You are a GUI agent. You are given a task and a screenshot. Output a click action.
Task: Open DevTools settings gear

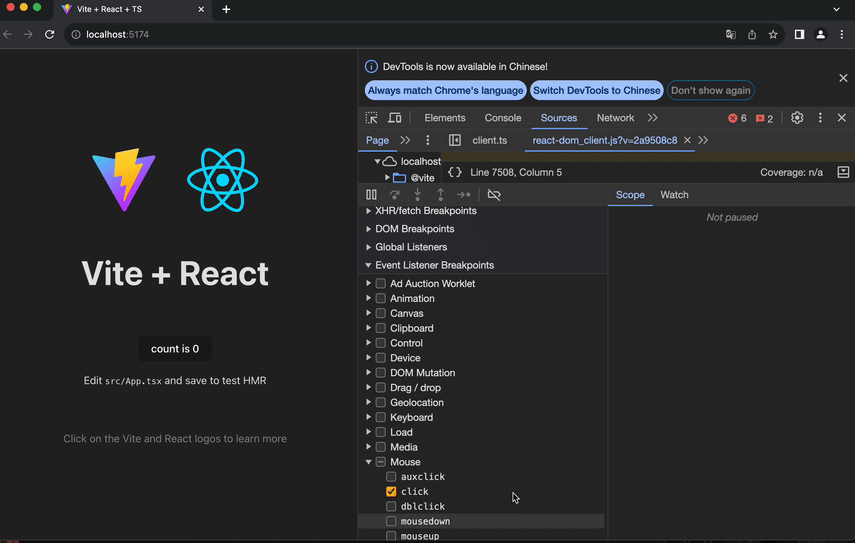[x=797, y=118]
